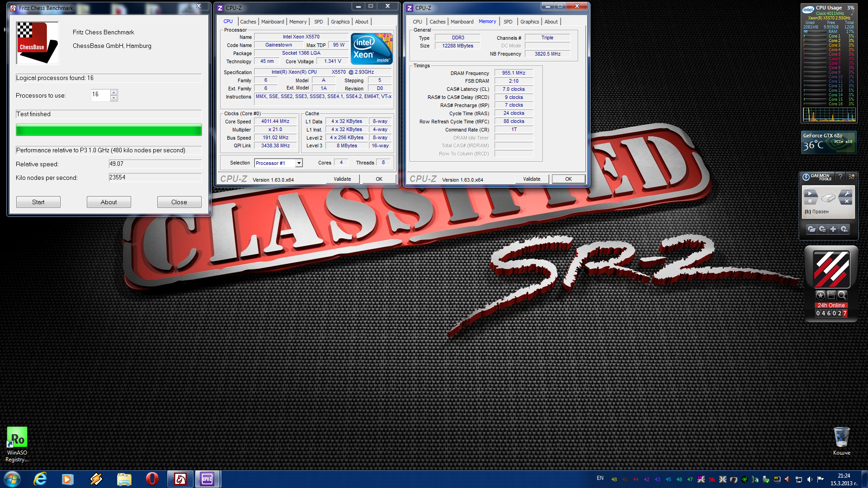Viewport: 868px width, 488px height.
Task: Click the rightmost disc icon in Daemon Tools gadget
Action: (x=844, y=229)
